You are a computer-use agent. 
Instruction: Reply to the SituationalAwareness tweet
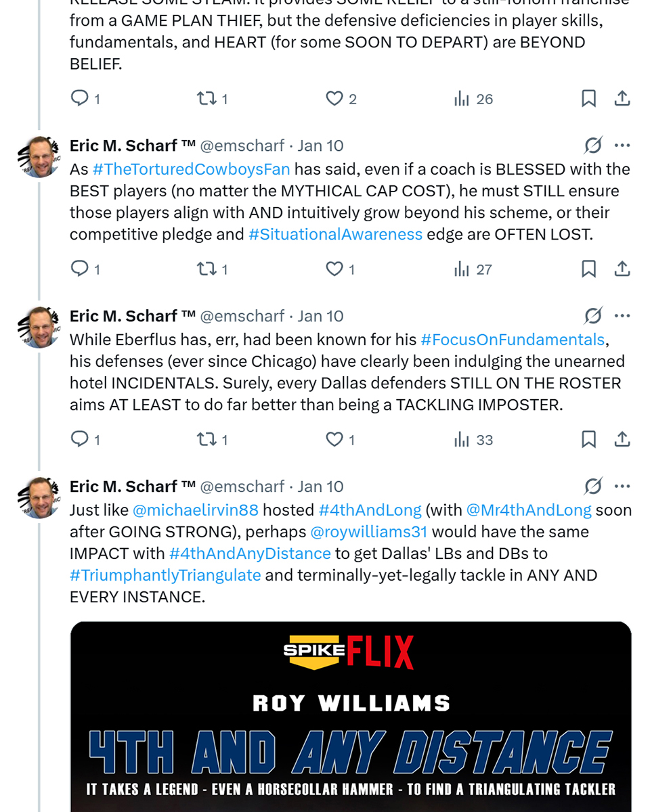81,269
